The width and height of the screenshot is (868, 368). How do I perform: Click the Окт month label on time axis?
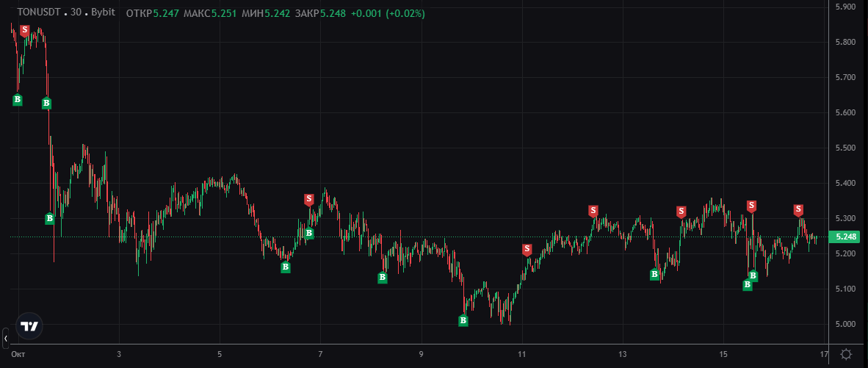point(18,354)
